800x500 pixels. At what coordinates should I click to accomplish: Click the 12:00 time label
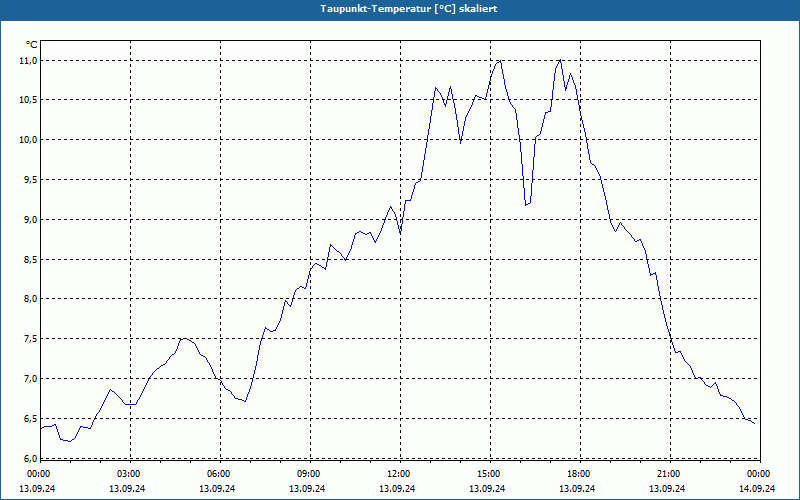[398, 474]
